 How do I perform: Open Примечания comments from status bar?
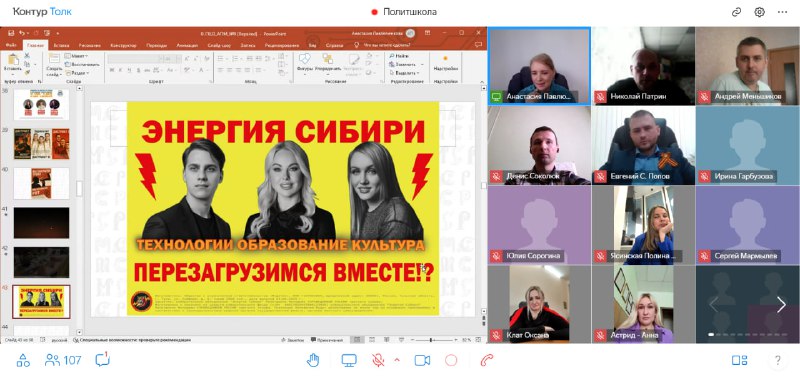[x=327, y=339]
